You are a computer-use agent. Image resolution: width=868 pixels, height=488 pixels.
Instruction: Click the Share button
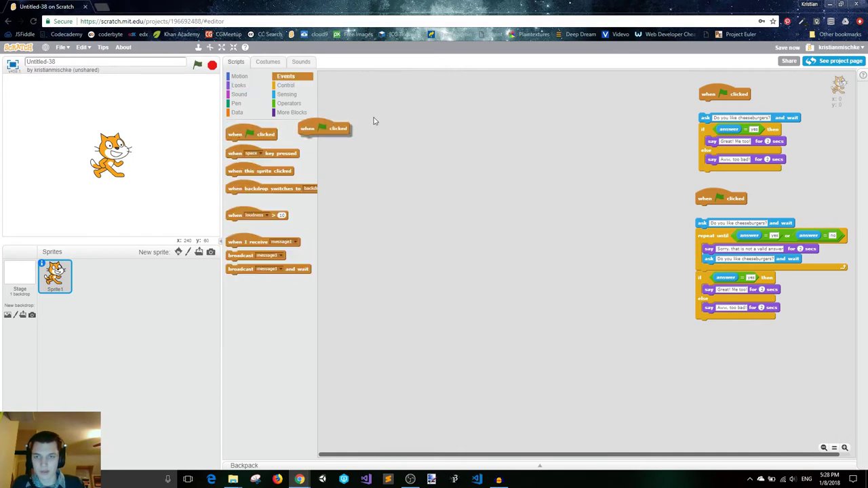789,61
